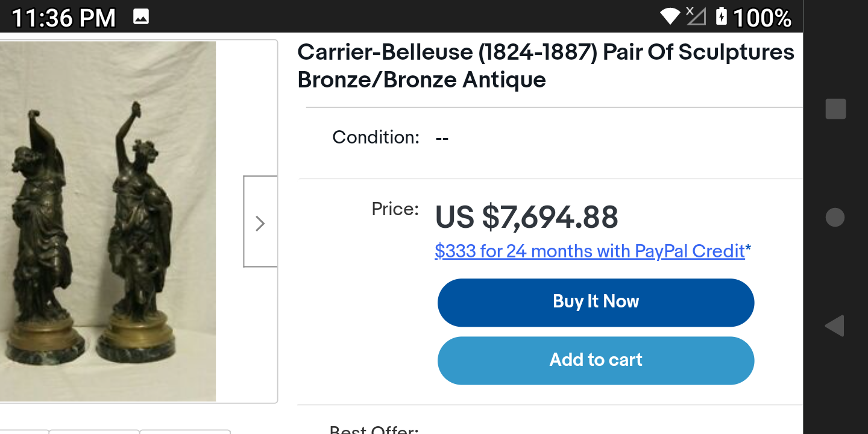The image size is (868, 434).
Task: Tap the picture notification icon in status bar
Action: (141, 17)
